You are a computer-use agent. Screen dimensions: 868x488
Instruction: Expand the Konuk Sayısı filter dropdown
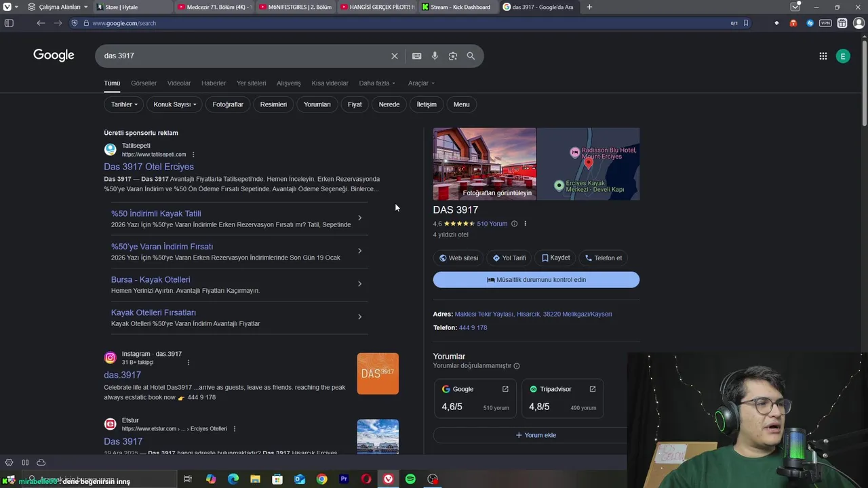click(175, 104)
